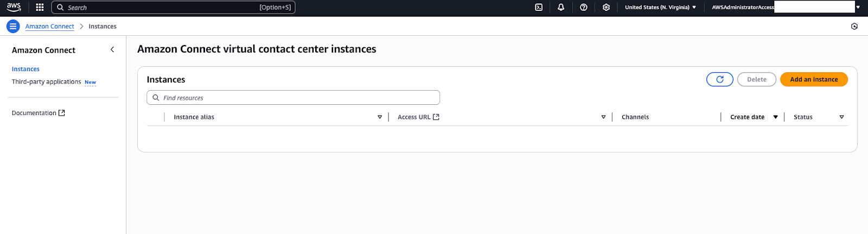Toggle the side navigation hamburger menu
This screenshot has height=234, width=868.
click(13, 26)
